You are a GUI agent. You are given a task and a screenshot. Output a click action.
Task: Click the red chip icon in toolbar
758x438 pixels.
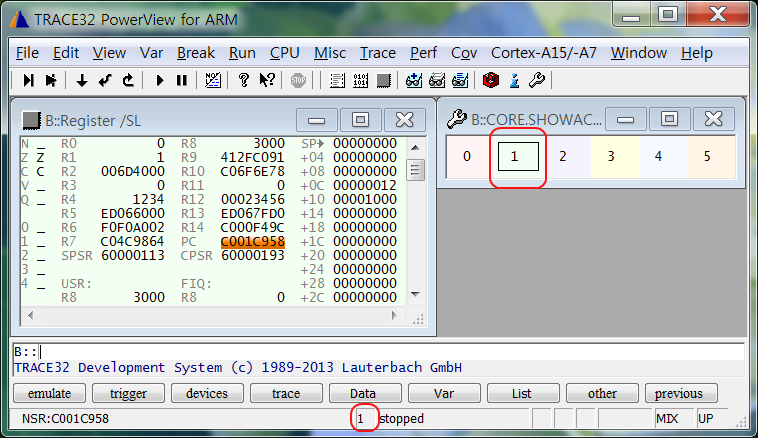[490, 80]
